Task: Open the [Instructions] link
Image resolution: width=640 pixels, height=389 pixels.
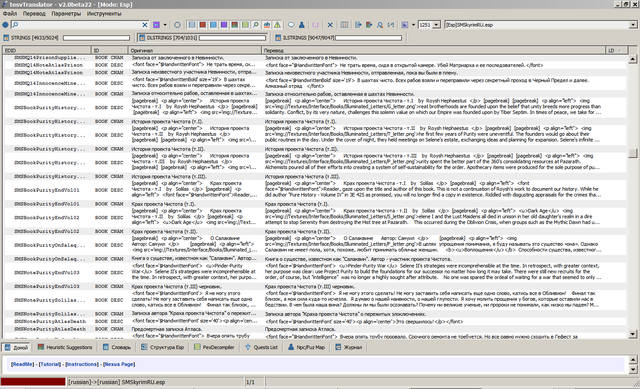Action: coord(82,364)
